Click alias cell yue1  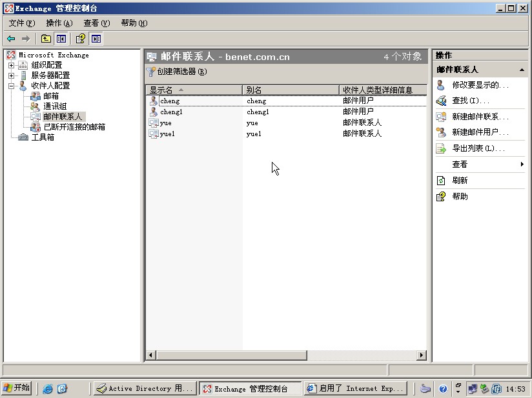pos(254,134)
